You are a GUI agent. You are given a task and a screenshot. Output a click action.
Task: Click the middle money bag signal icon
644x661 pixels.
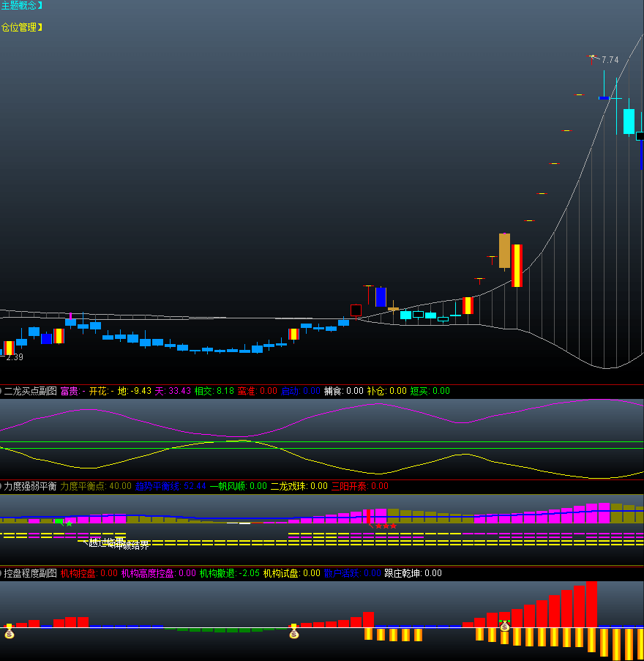click(x=293, y=633)
